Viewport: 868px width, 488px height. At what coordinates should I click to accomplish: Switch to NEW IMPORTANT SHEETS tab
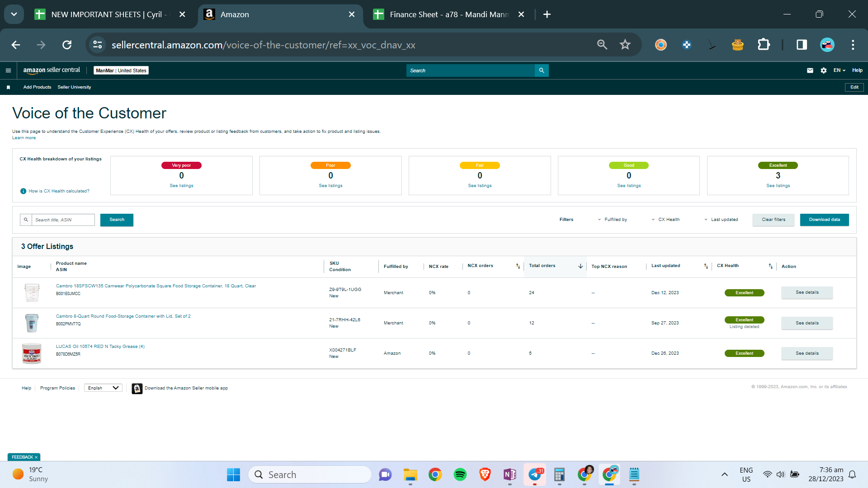click(110, 14)
